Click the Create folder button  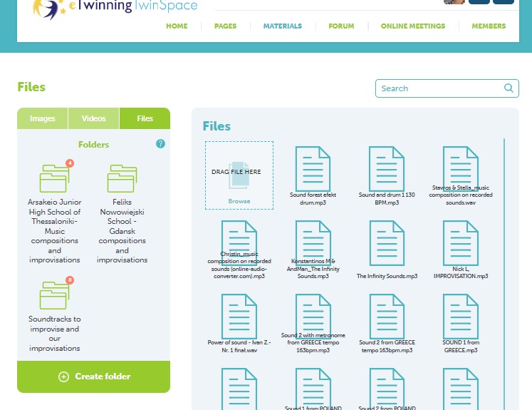coord(93,376)
